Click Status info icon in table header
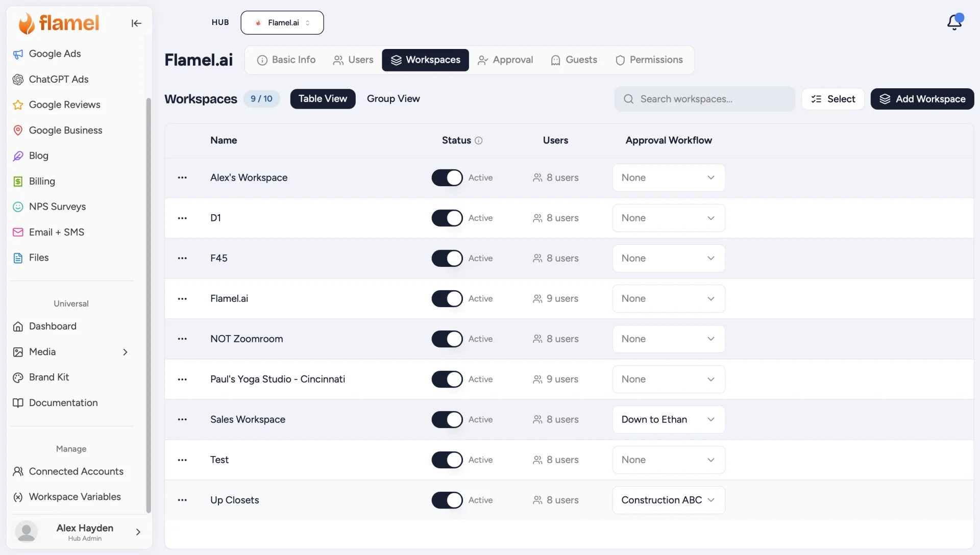This screenshot has height=555, width=980. click(x=478, y=140)
